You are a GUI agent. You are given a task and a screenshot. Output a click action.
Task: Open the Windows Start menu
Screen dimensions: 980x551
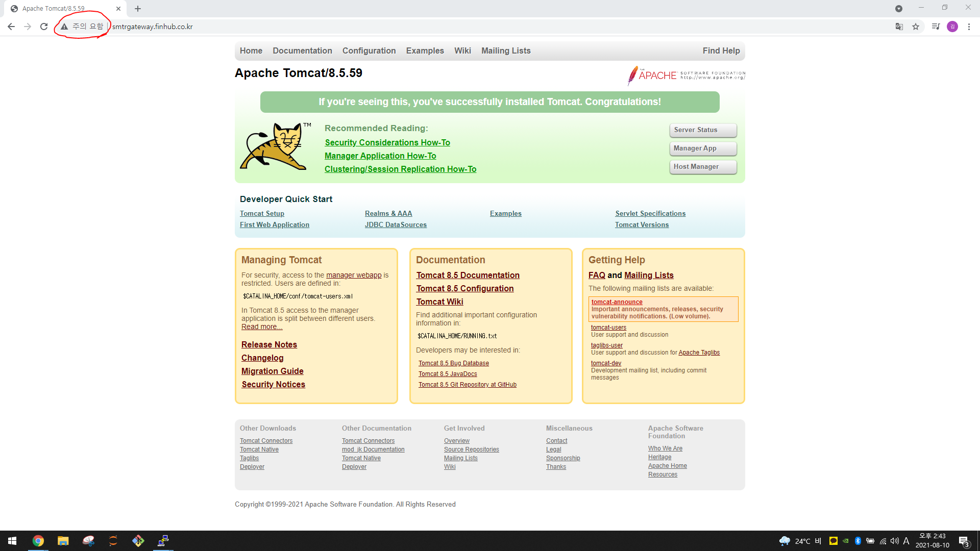coord(12,541)
